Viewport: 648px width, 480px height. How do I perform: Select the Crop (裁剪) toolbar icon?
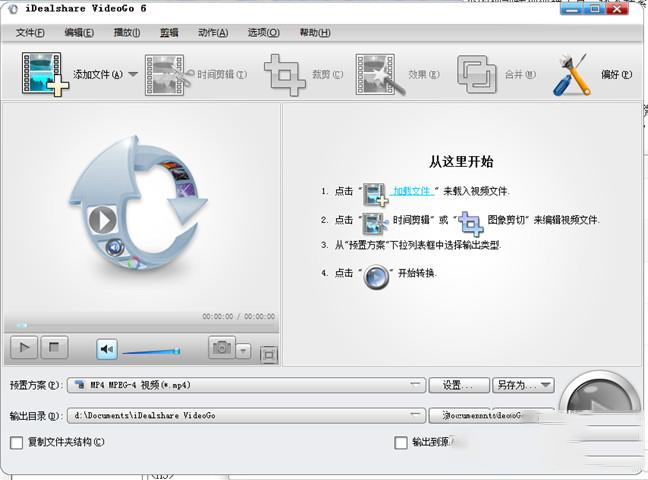point(285,75)
